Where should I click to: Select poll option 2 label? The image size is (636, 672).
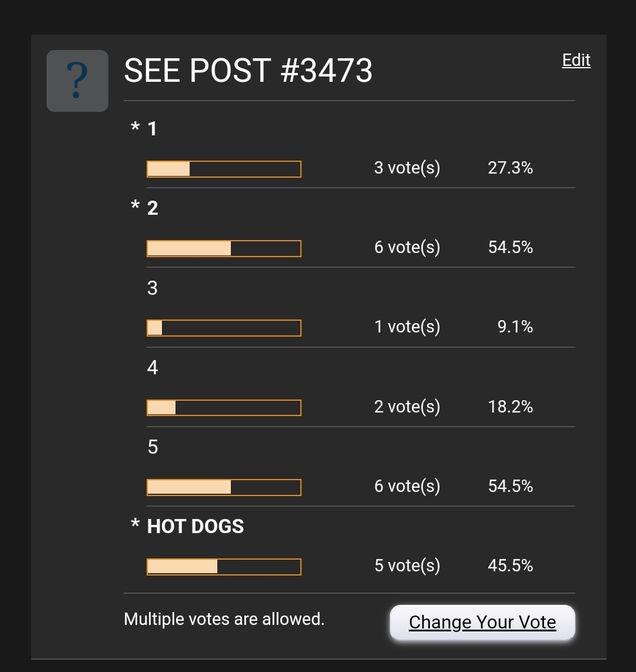(153, 208)
